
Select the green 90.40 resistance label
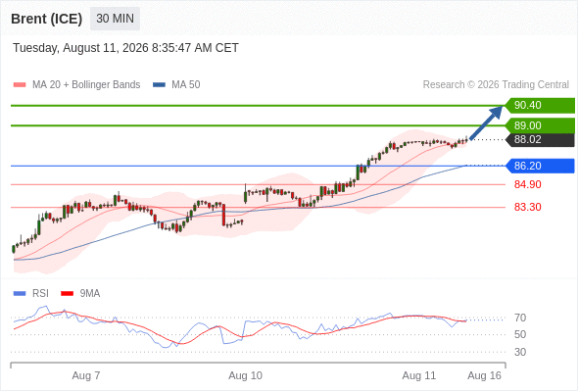point(540,106)
